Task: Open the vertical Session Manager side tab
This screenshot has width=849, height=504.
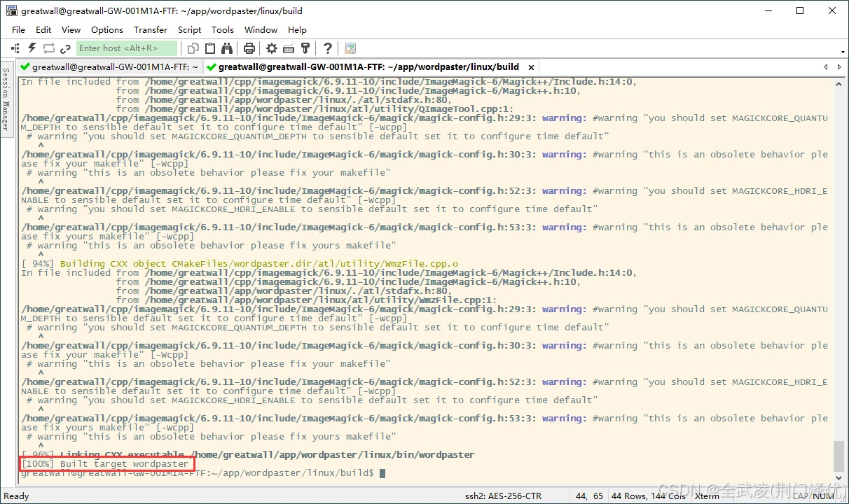Action: pyautogui.click(x=6, y=99)
